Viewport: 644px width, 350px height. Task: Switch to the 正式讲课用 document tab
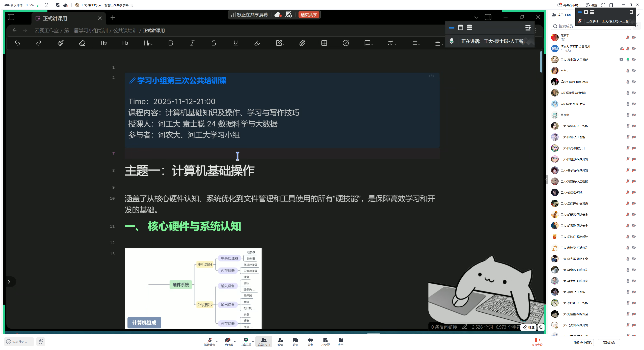point(55,18)
